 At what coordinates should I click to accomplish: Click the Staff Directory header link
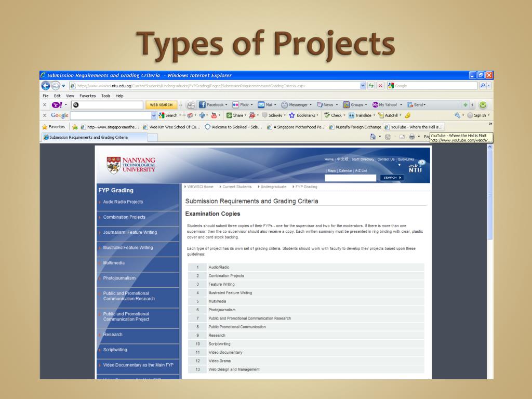(x=363, y=159)
